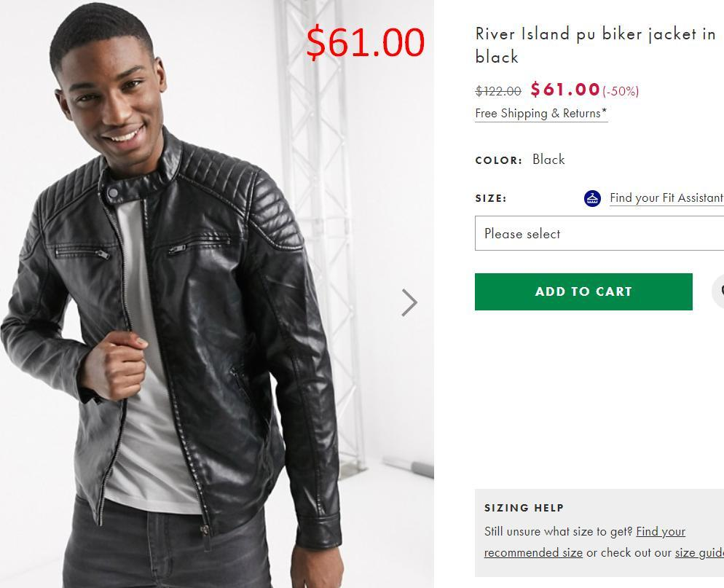The width and height of the screenshot is (724, 588).
Task: Show the next product image with the arrow
Action: coord(409,302)
